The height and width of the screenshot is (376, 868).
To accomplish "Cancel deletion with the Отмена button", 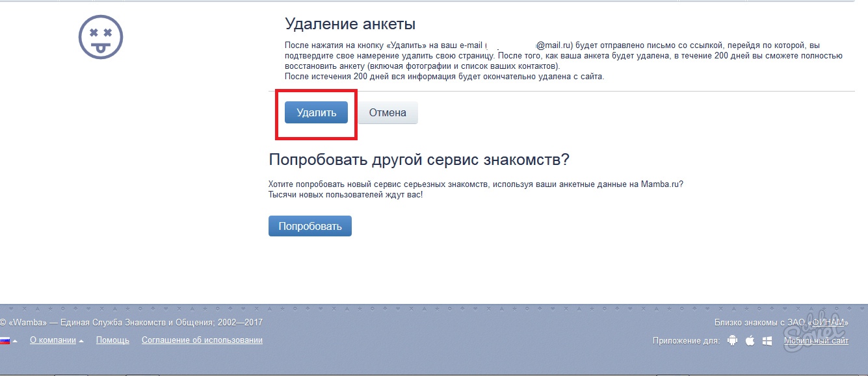I will click(x=388, y=112).
